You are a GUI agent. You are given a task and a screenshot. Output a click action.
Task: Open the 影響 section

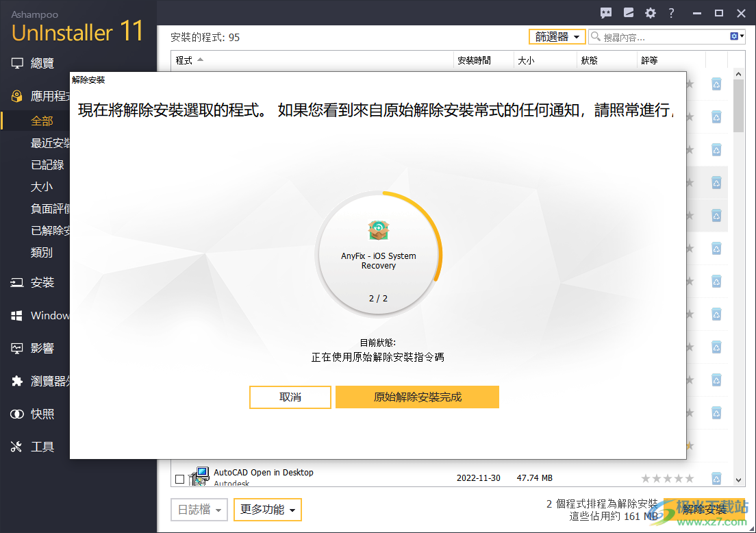(42, 348)
